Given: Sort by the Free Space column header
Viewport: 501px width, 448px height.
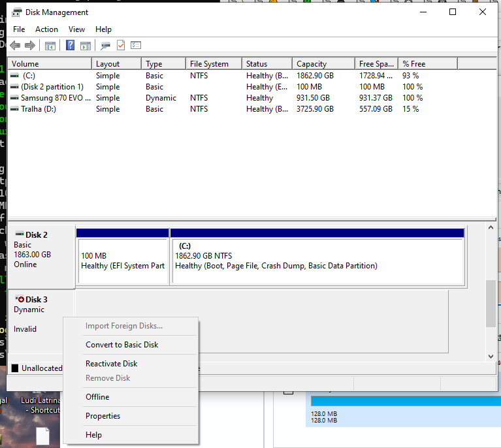Looking at the screenshot, I should 377,64.
